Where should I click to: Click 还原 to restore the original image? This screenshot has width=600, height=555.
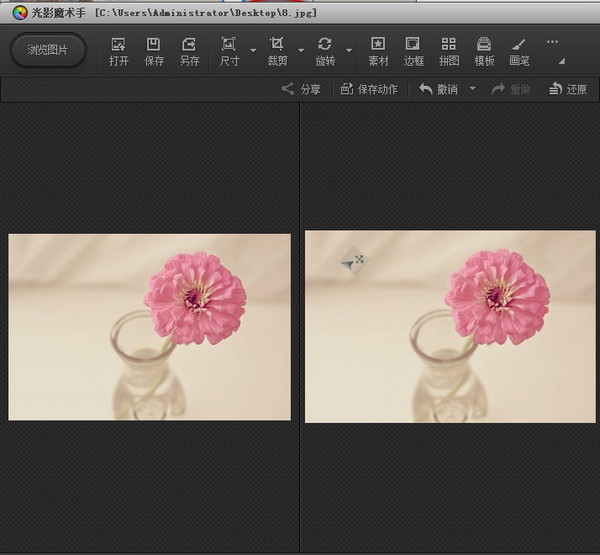point(567,89)
